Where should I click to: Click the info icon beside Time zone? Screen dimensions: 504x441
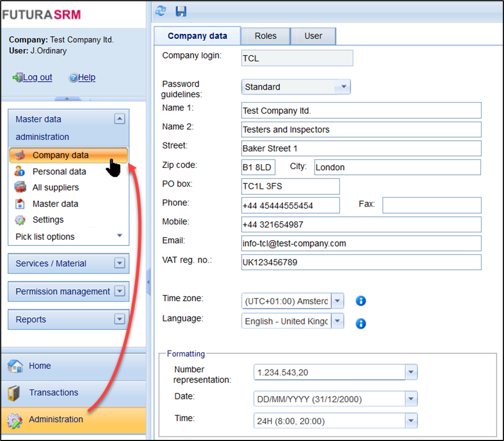361,301
